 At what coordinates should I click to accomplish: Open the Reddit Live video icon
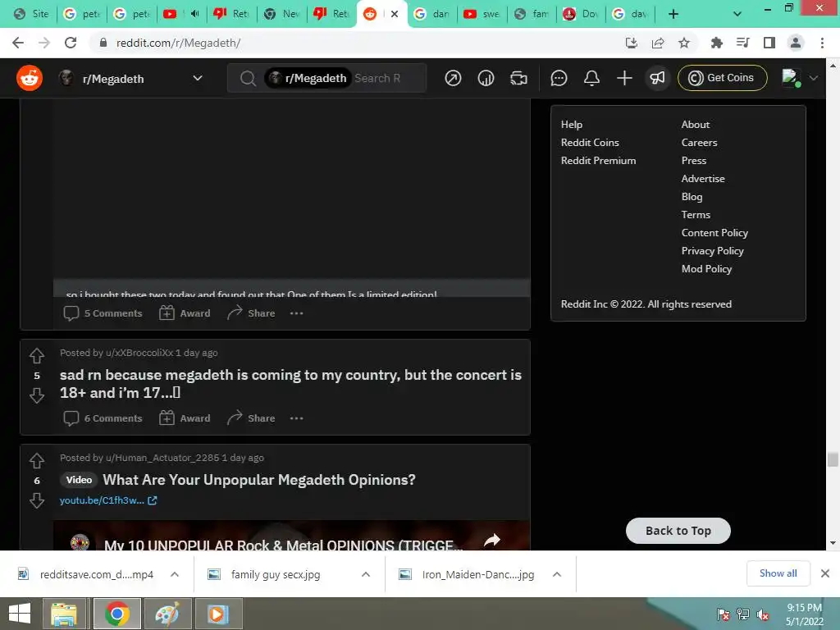[x=518, y=78]
